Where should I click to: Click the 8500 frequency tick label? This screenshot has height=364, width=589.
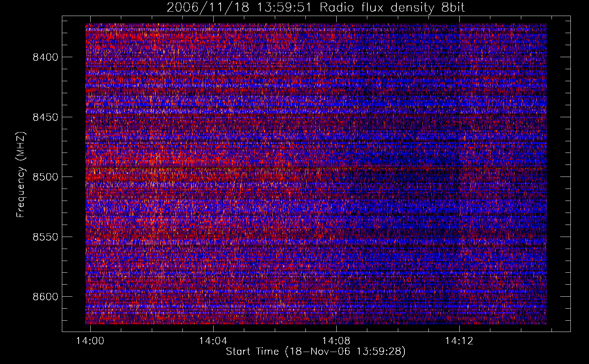(x=46, y=177)
